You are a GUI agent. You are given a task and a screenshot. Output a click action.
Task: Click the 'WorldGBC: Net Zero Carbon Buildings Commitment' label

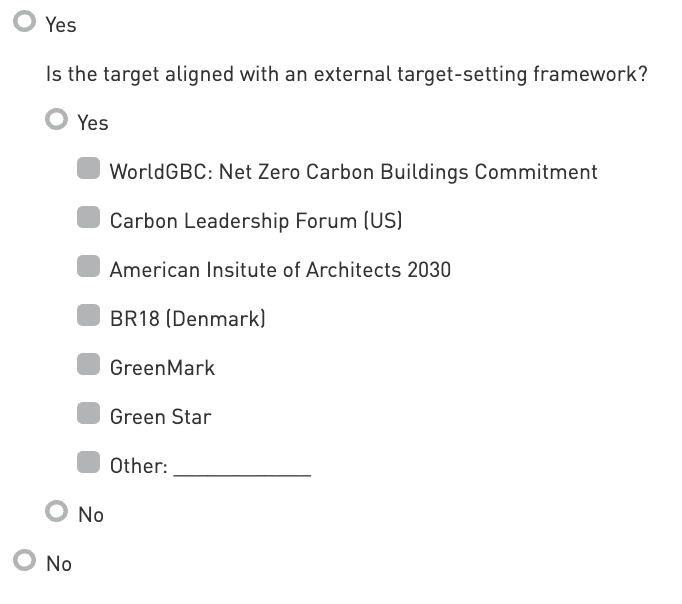tap(353, 172)
